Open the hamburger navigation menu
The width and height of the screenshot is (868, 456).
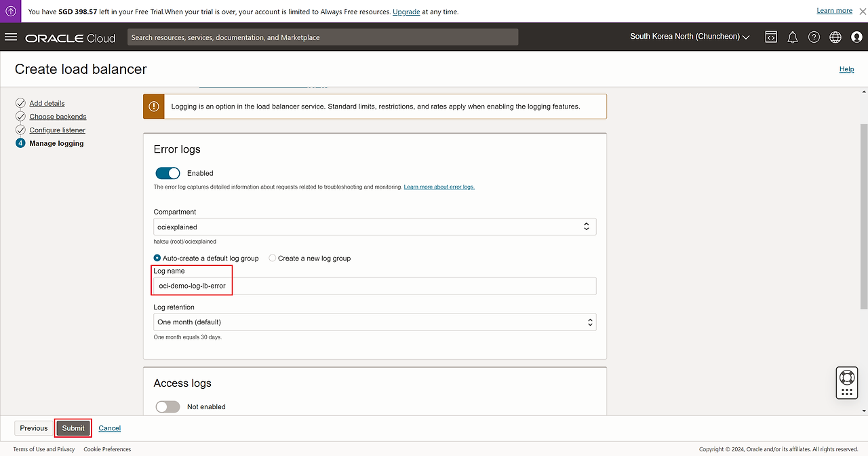[11, 37]
